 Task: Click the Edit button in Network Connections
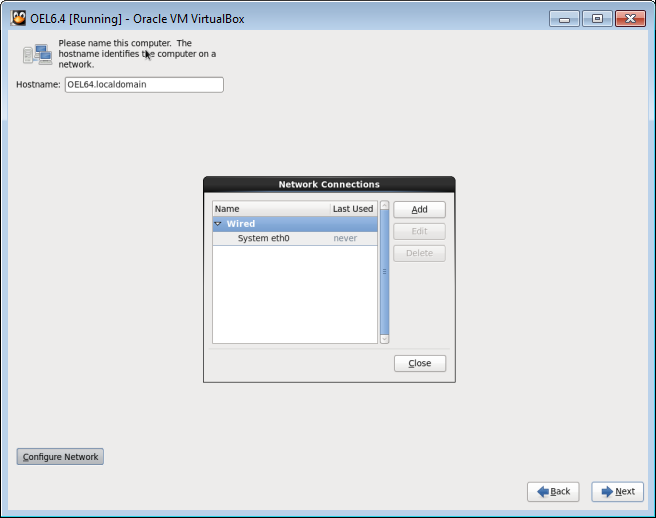(419, 231)
